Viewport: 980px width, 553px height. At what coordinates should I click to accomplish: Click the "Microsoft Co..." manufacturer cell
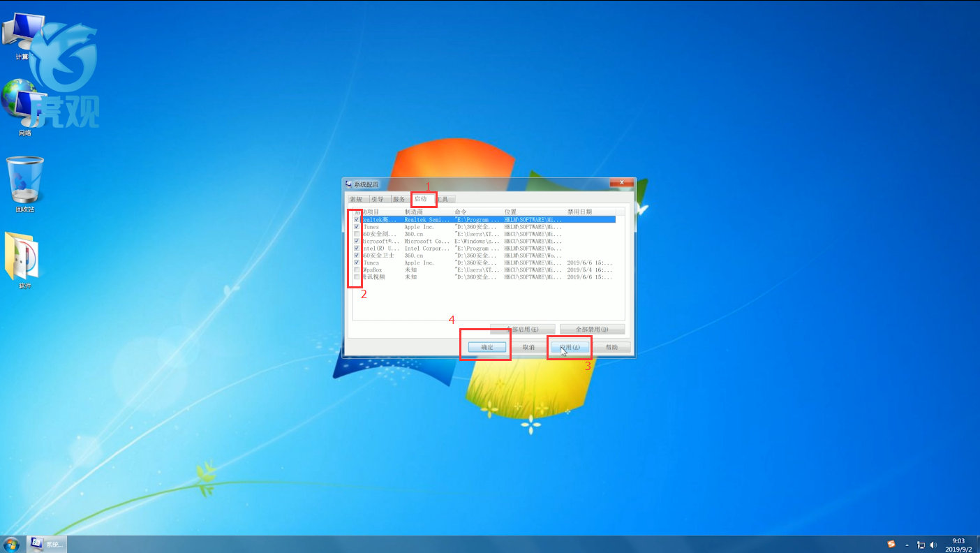click(426, 241)
